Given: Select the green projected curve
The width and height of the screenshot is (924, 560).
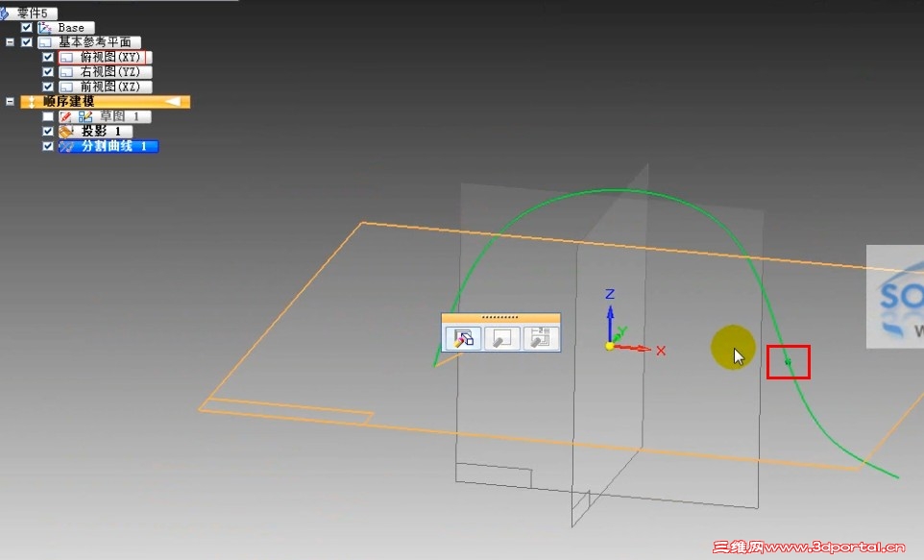Looking at the screenshot, I should click(x=613, y=190).
